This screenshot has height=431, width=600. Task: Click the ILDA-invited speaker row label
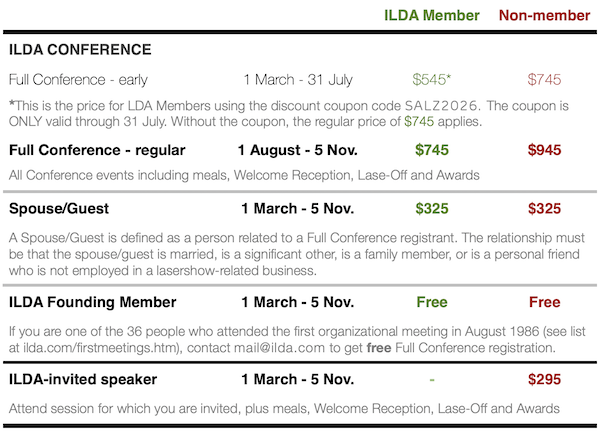[83, 379]
